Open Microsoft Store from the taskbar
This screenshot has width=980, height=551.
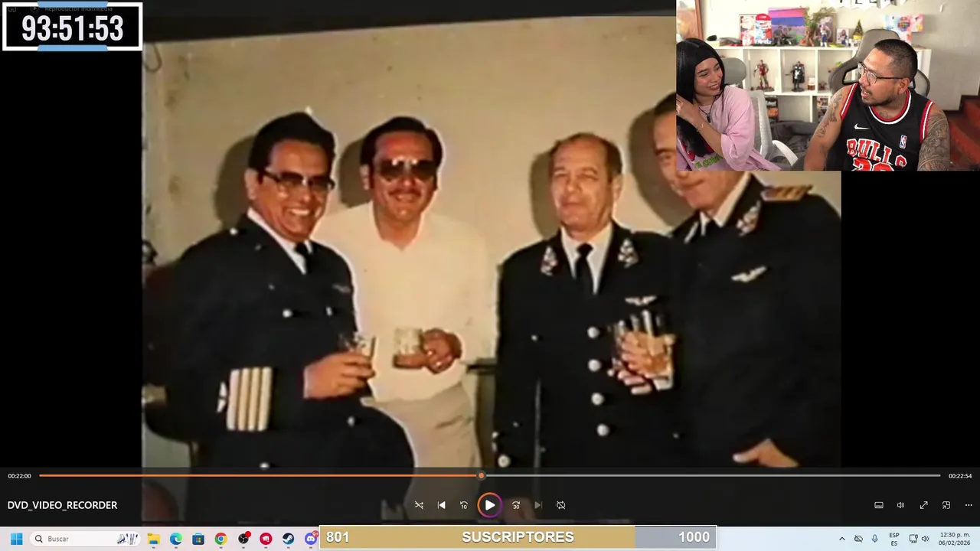198,539
